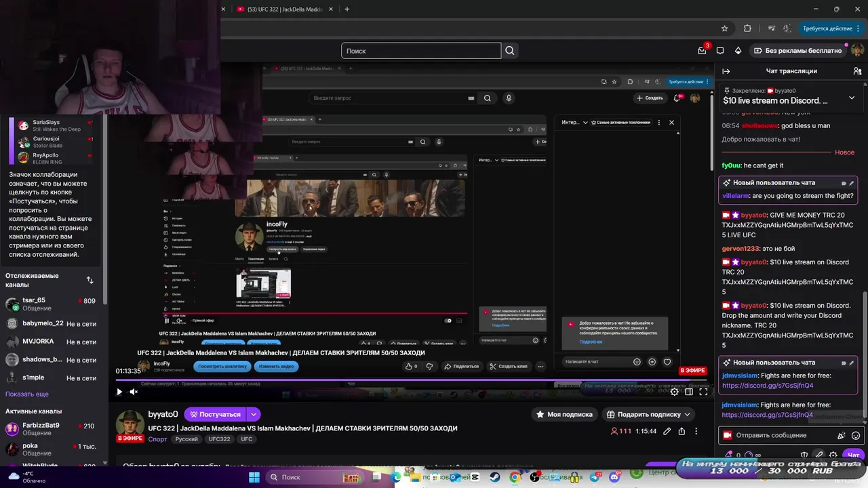The height and width of the screenshot is (488, 868).
Task: Open SariaSlays channel in collaboration list
Action: [x=54, y=125]
